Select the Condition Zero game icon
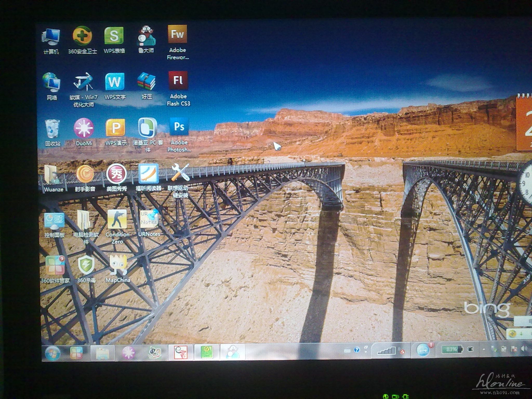The image size is (532, 399). point(117,220)
